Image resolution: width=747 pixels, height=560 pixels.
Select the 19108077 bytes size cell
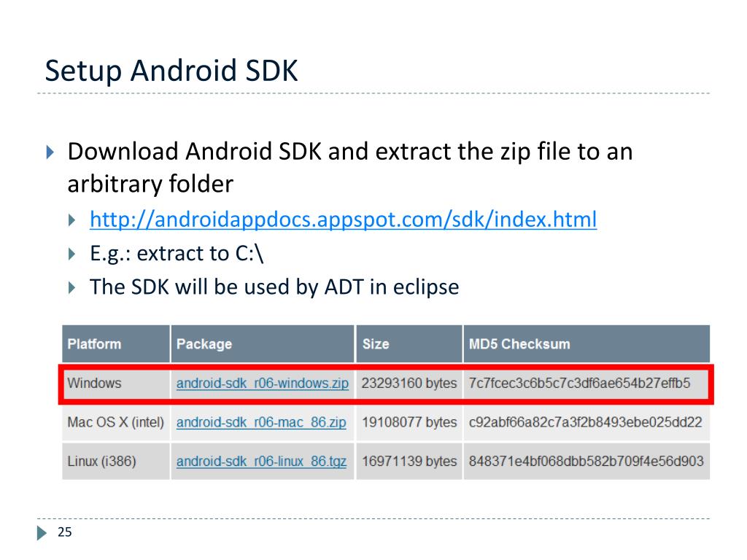click(x=409, y=422)
